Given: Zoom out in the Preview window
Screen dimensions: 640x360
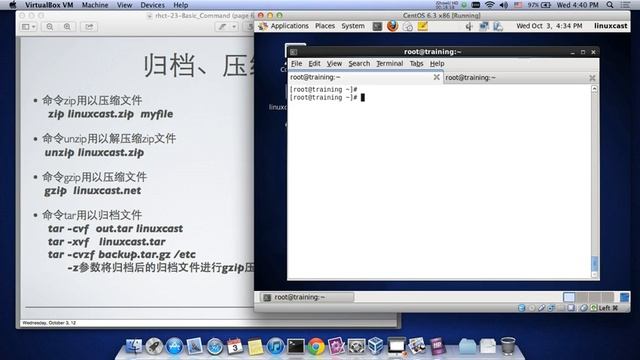Looking at the screenshot, I should point(50,27).
